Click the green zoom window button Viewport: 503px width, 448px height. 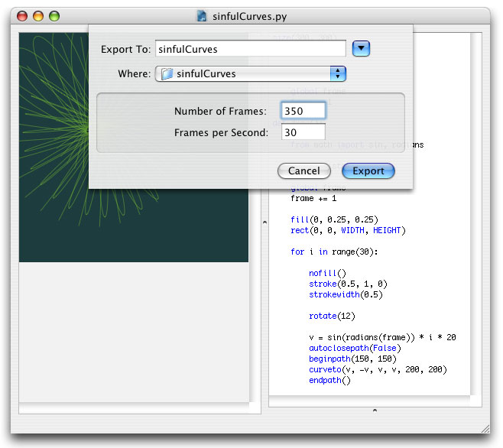(54, 16)
